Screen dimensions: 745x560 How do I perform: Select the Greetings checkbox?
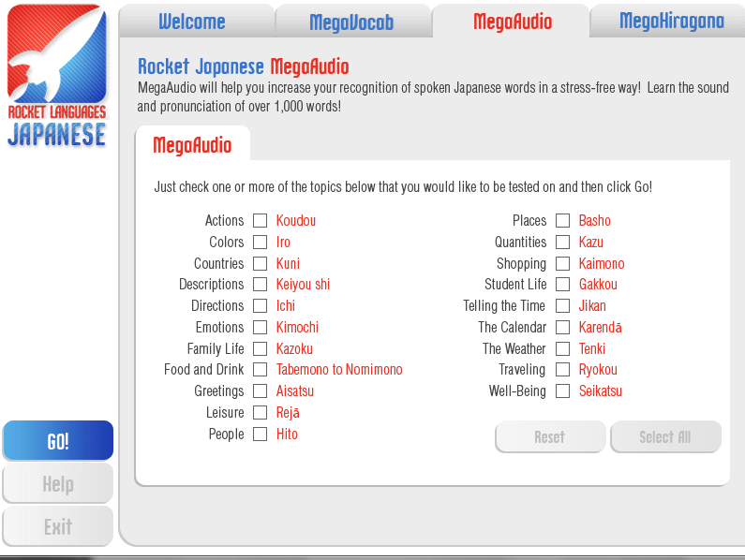click(261, 391)
